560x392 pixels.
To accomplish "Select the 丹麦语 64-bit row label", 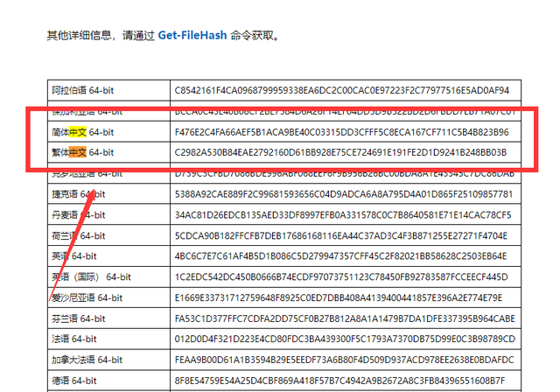I will [x=79, y=215].
